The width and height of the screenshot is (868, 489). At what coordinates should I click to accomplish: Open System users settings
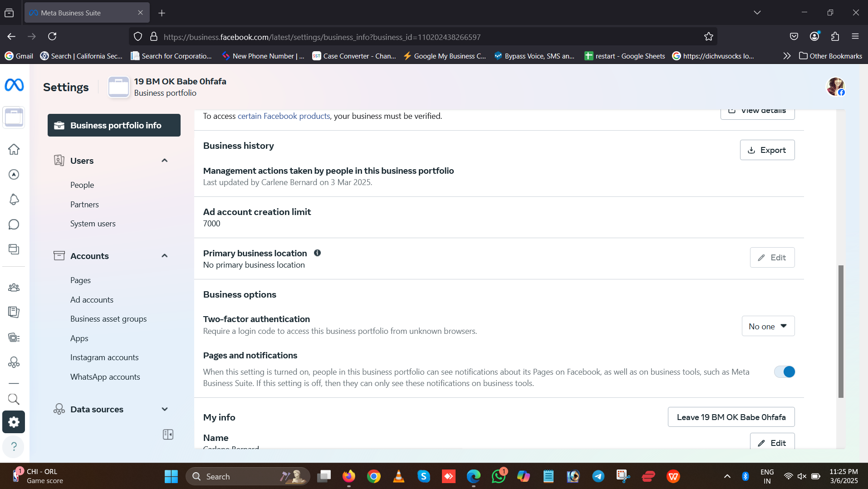93,224
